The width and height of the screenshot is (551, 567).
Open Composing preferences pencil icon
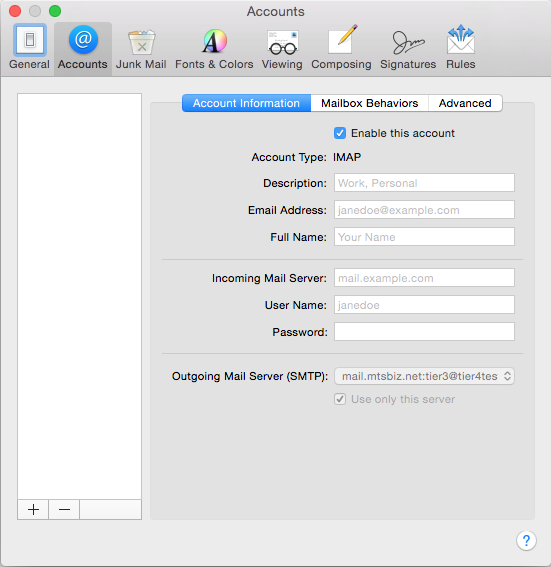(342, 39)
